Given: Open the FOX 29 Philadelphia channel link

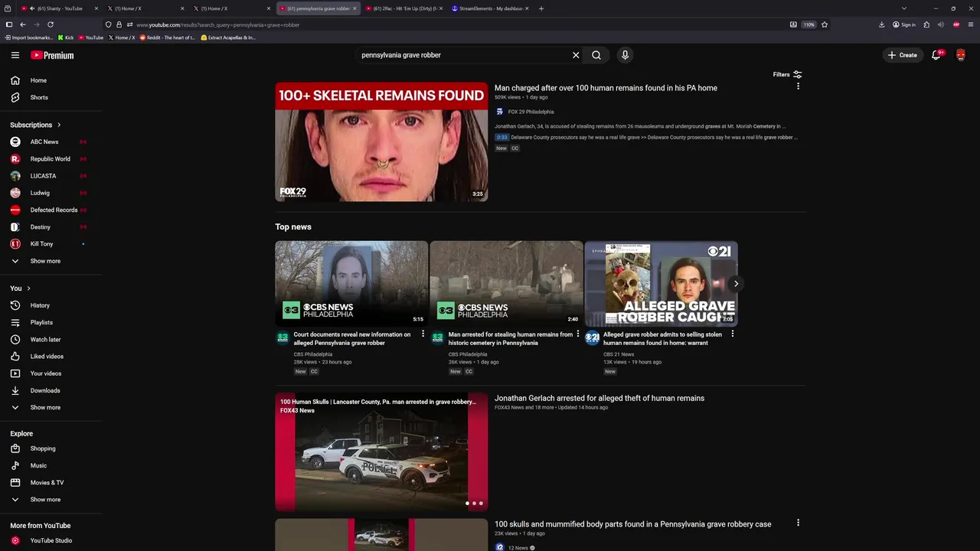Looking at the screenshot, I should (531, 112).
